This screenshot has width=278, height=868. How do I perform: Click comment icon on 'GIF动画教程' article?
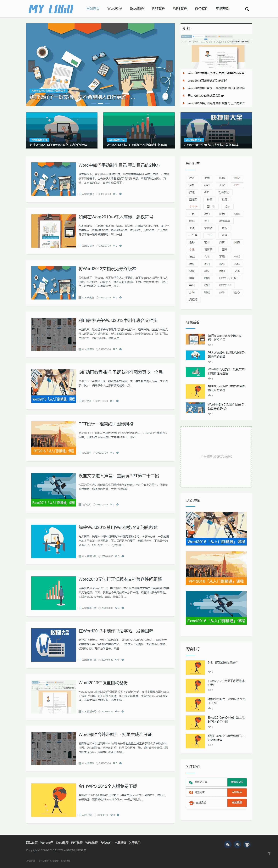(x=117, y=401)
